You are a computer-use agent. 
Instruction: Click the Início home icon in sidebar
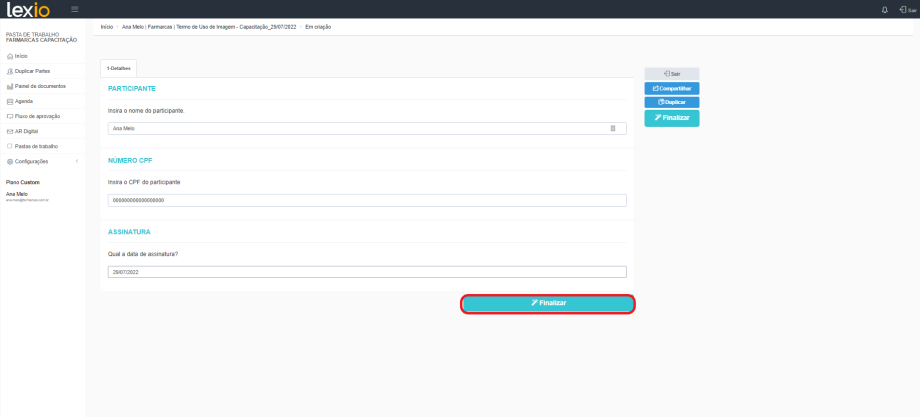tap(10, 56)
